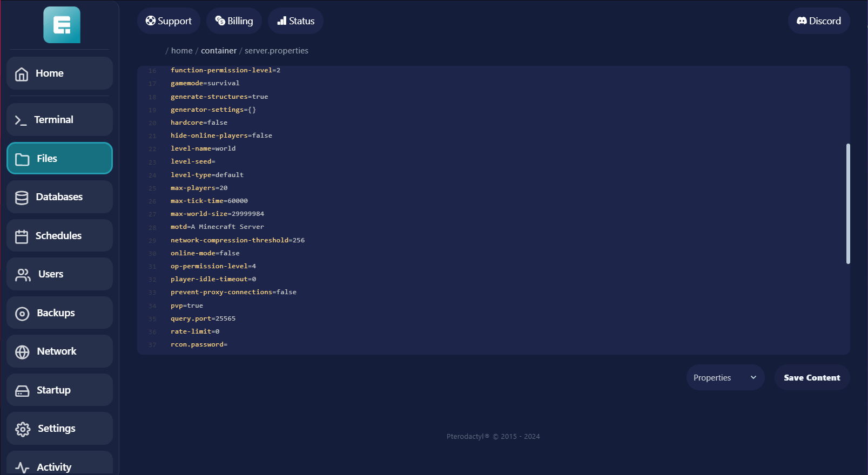Image resolution: width=868 pixels, height=475 pixels.
Task: Click the Databases cylinder icon
Action: tap(22, 198)
